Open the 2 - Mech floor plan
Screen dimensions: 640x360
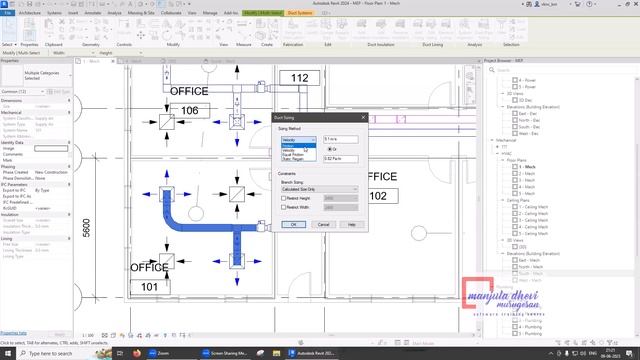coord(527,173)
